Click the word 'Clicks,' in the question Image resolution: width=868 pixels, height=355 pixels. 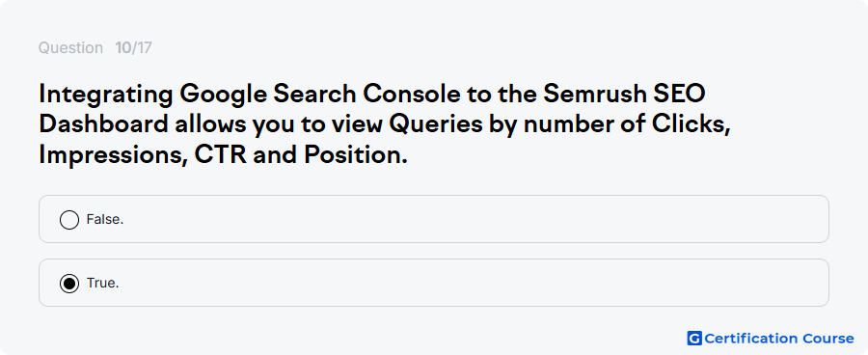pyautogui.click(x=692, y=124)
